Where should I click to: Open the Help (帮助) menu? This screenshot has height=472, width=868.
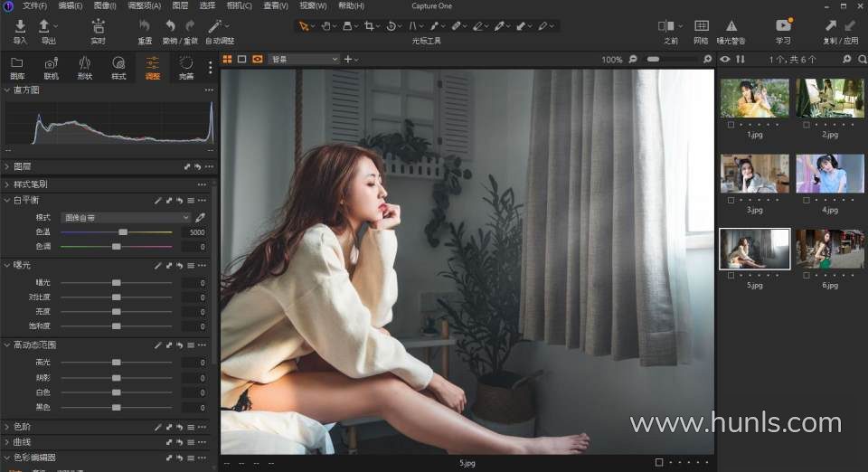pyautogui.click(x=351, y=5)
